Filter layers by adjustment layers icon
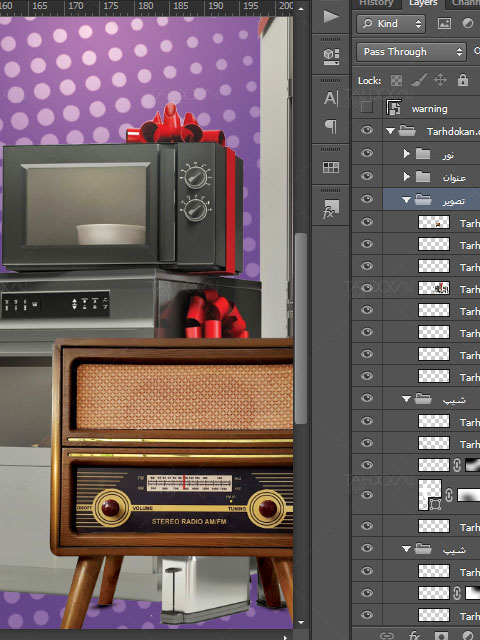 (468, 23)
